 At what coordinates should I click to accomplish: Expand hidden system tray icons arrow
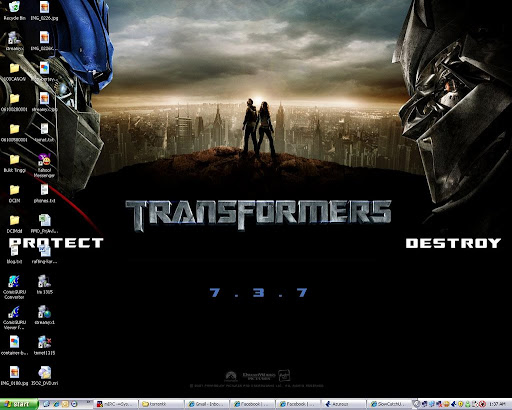(x=416, y=404)
